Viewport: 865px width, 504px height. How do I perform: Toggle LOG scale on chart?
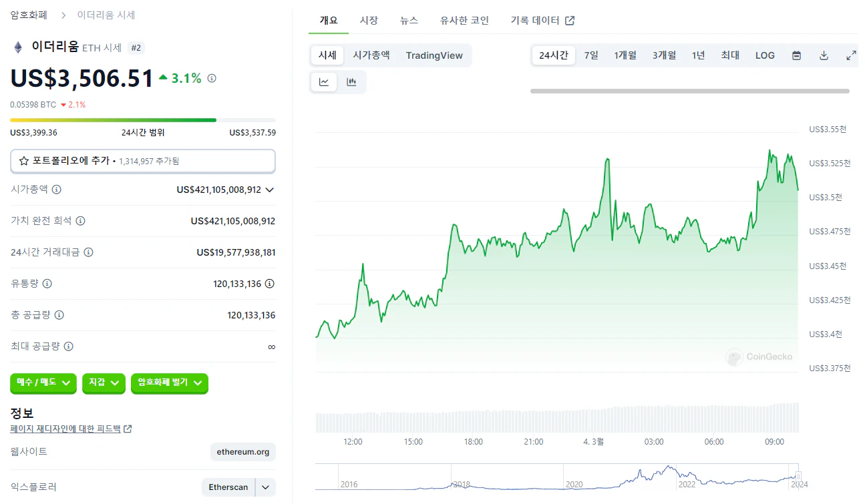coord(765,55)
